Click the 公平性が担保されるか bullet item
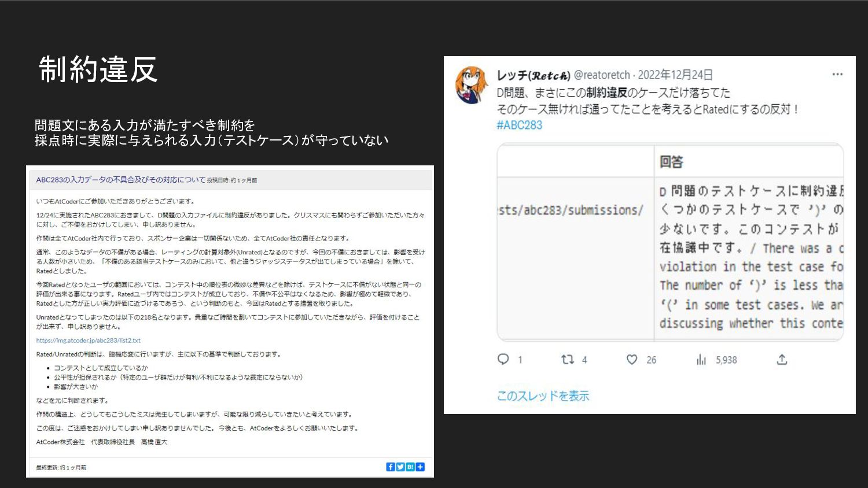Image resolution: width=868 pixels, height=488 pixels. 178,378
